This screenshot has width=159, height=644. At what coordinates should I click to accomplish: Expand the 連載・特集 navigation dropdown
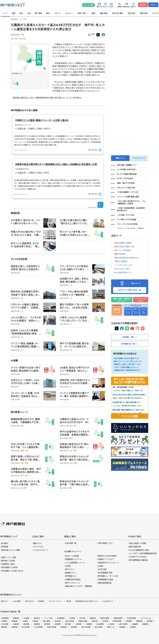(x=104, y=13)
